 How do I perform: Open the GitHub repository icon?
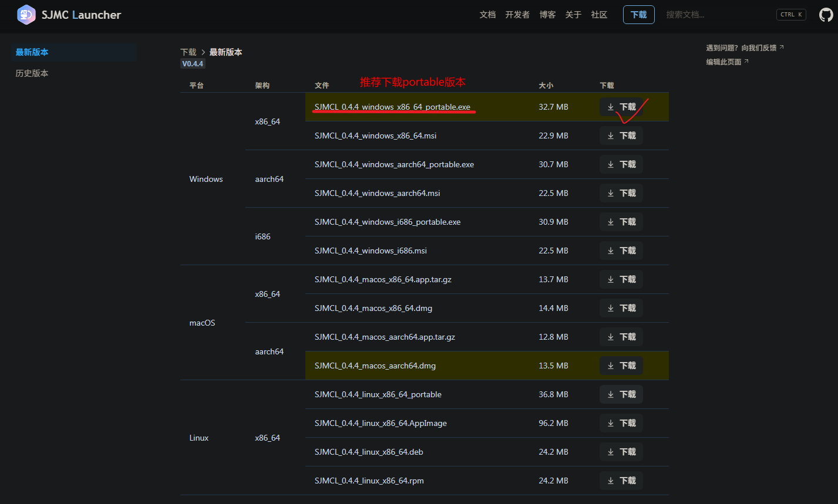coord(826,15)
